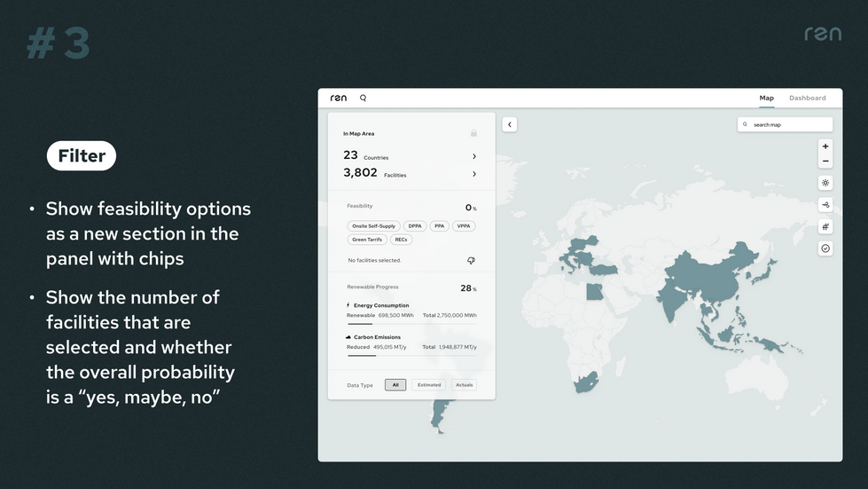Click the lock icon in map area panel
The width and height of the screenshot is (868, 489).
click(x=473, y=133)
